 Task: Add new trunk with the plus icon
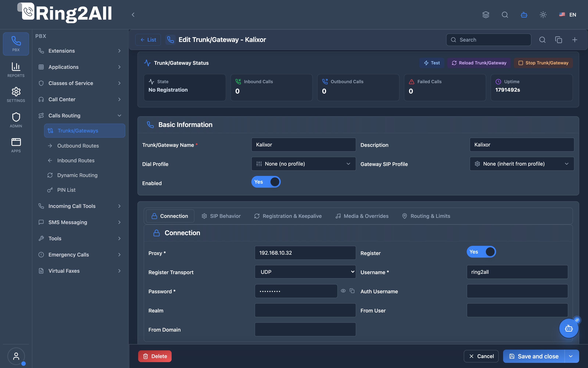(575, 40)
